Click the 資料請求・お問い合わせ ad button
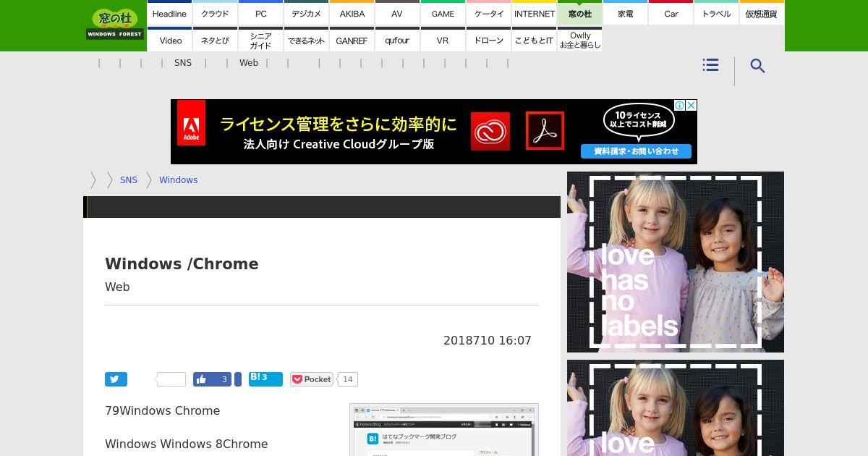Viewport: 868px width, 456px height. pyautogui.click(x=637, y=151)
